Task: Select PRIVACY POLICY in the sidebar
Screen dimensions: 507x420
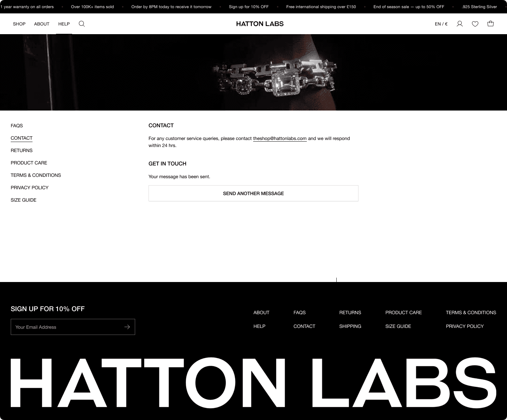Action: (x=30, y=188)
